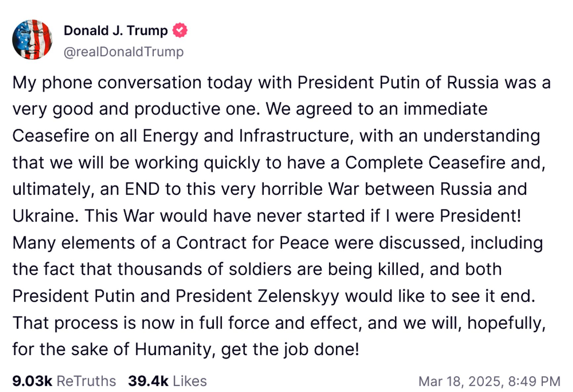The width and height of the screenshot is (573, 392).
Task: Open the Mar 18, 2025 date
Action: click(x=460, y=381)
